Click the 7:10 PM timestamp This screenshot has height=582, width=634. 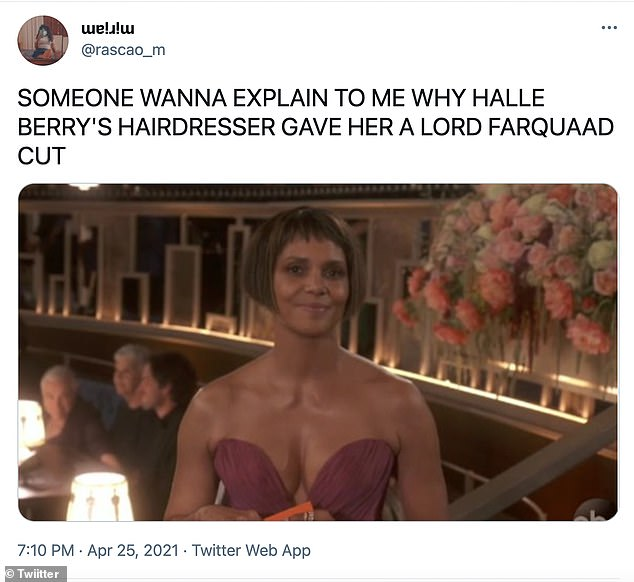(x=46, y=550)
